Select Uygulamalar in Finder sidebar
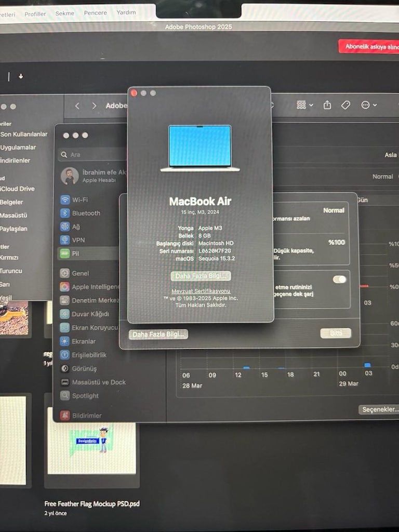The width and height of the screenshot is (399, 532). click(x=18, y=147)
